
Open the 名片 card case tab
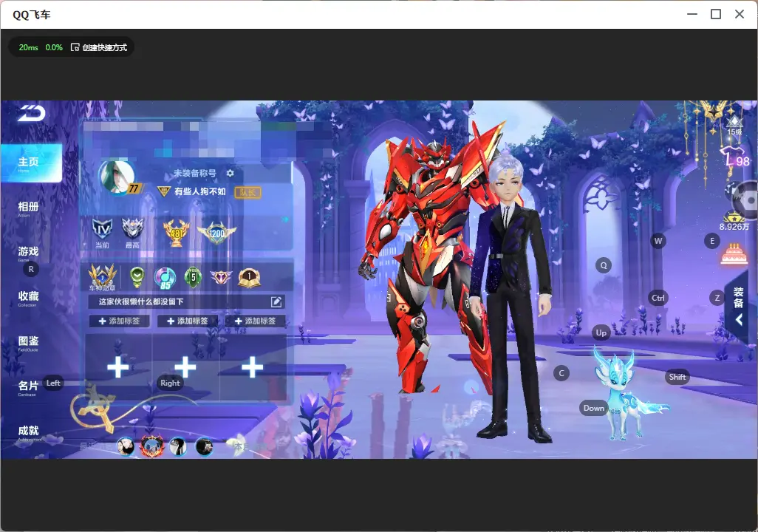pyautogui.click(x=28, y=387)
